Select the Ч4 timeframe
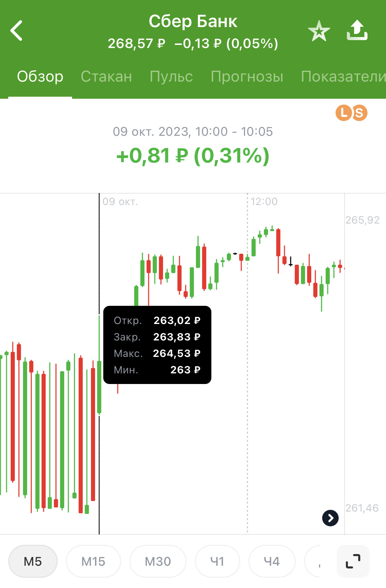386x588 pixels. coord(272,561)
